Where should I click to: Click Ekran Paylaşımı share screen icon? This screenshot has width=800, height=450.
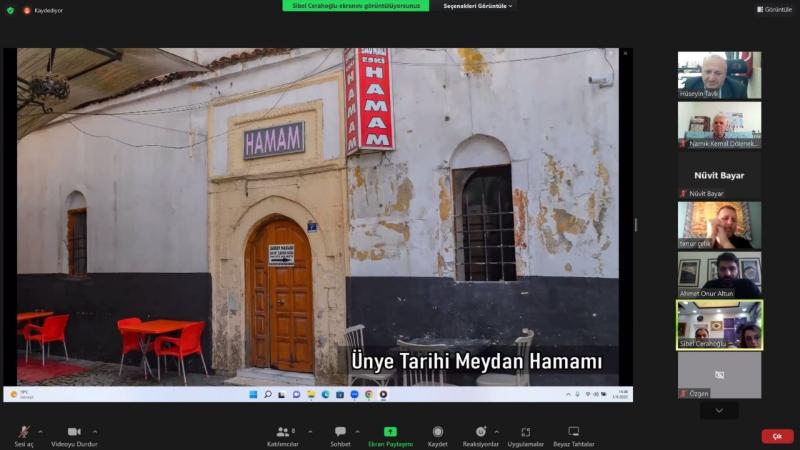390,432
